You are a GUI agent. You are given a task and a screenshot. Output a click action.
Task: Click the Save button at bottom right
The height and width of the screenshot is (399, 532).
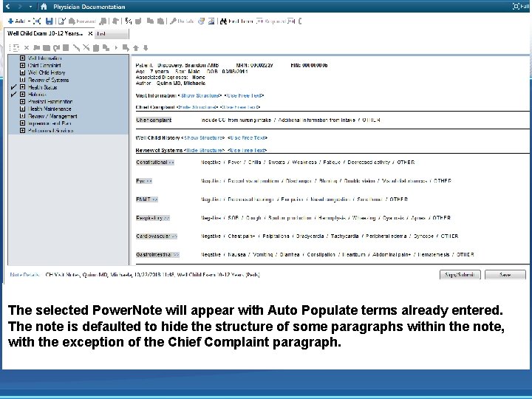505,274
